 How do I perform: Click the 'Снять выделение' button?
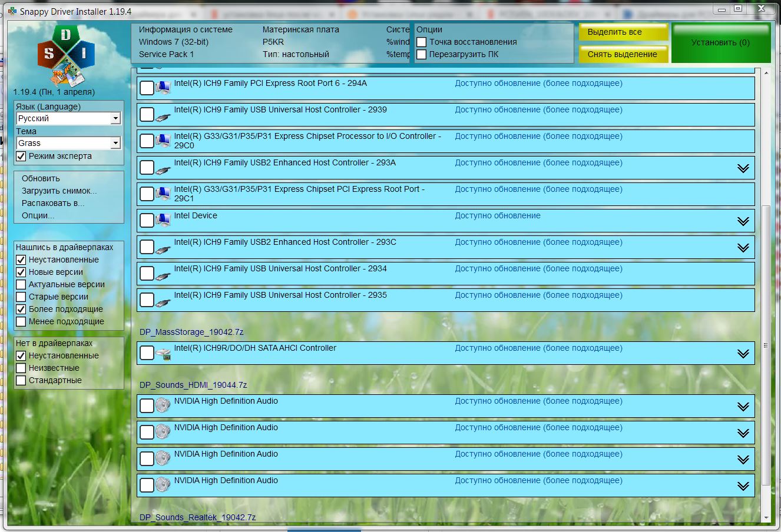pyautogui.click(x=623, y=54)
